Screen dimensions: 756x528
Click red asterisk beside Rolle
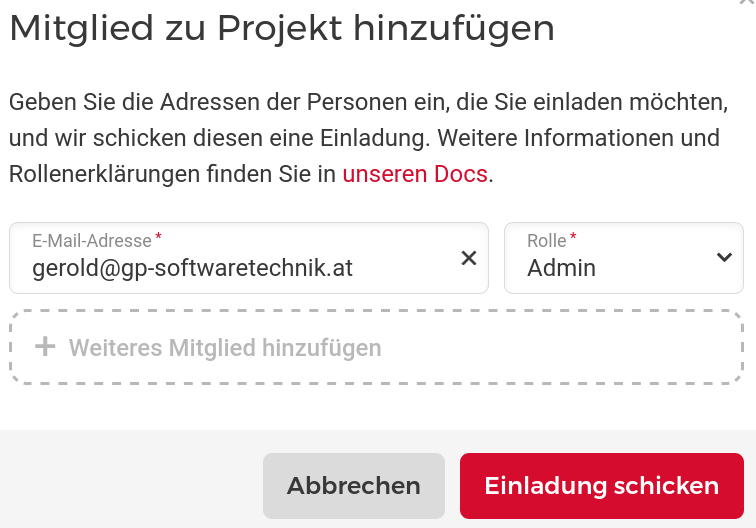(574, 238)
